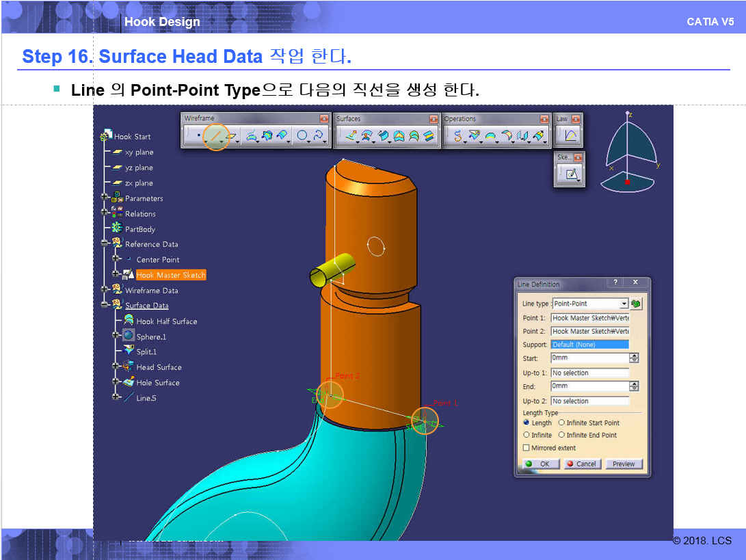Select the Line tool in Wireframe toolbar

click(x=216, y=136)
